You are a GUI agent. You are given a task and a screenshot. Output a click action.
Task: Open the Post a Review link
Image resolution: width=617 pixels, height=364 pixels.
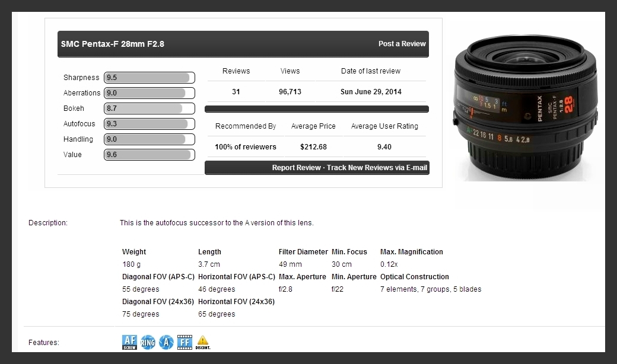point(402,44)
